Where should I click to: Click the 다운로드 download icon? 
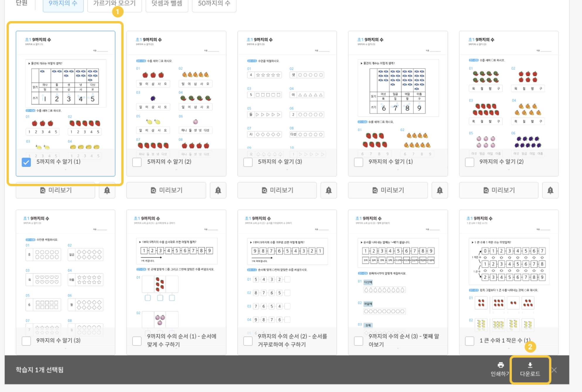(530, 365)
